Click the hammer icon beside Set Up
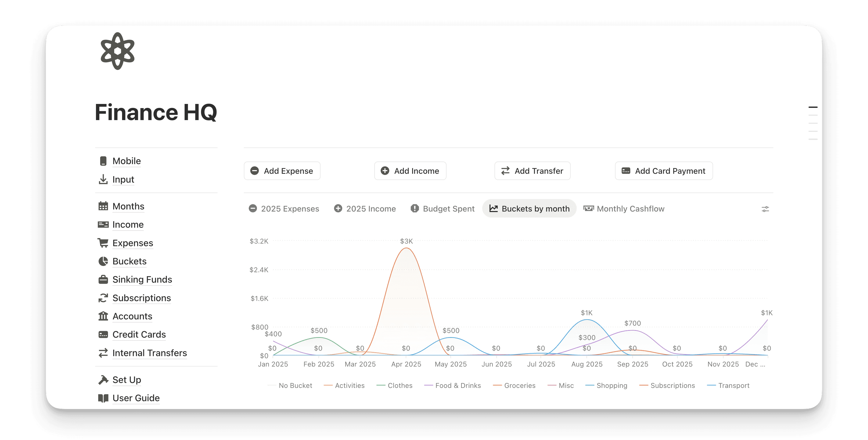 103,380
